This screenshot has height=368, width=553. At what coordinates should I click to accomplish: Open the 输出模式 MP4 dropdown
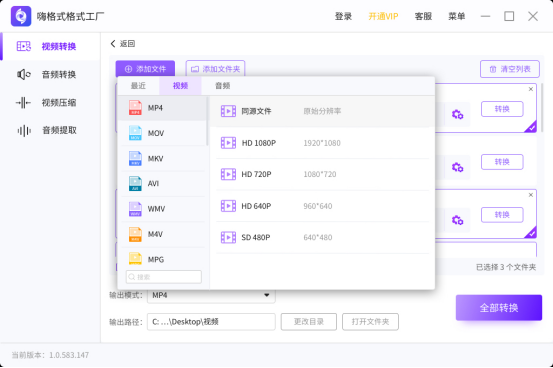click(211, 295)
